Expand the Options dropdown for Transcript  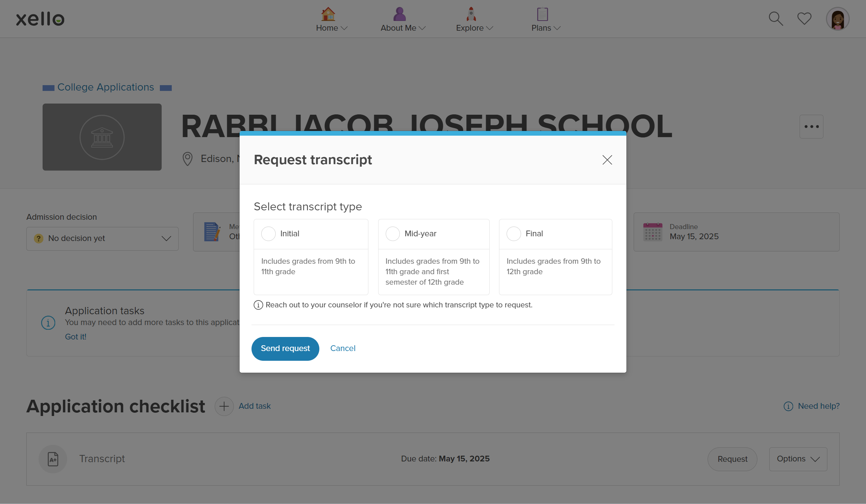pyautogui.click(x=798, y=459)
